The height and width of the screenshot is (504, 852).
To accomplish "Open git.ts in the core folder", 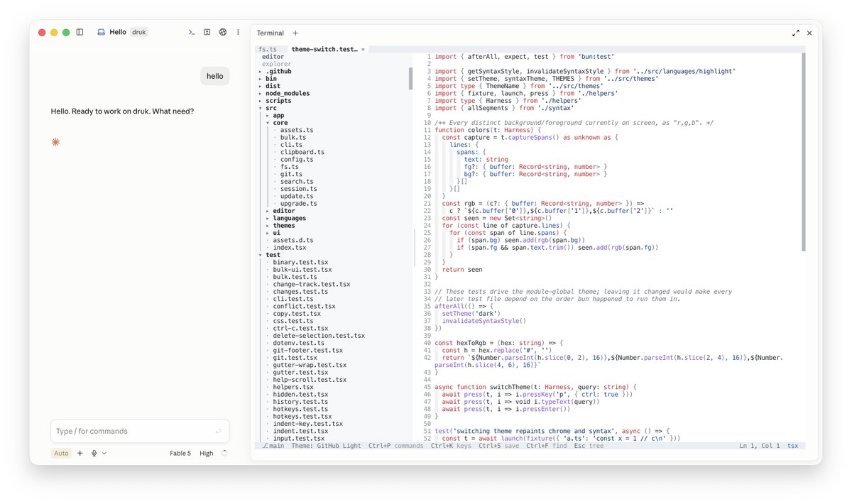I will (291, 174).
